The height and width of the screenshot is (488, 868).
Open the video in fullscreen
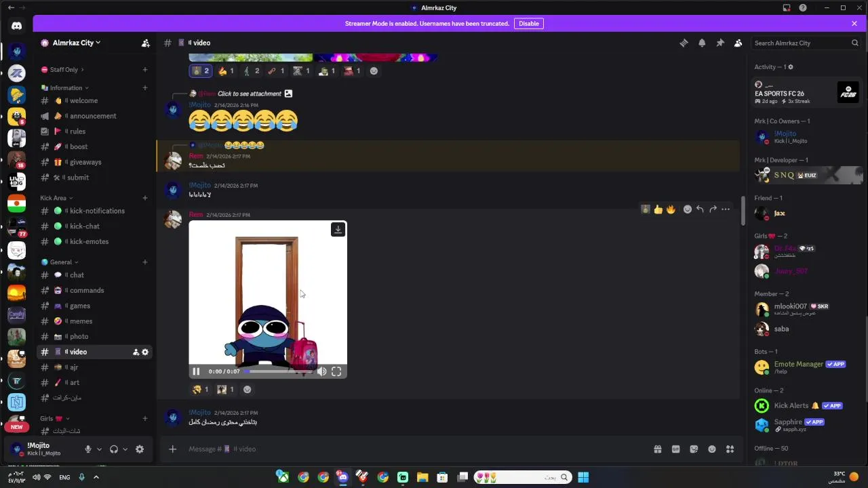click(x=336, y=371)
